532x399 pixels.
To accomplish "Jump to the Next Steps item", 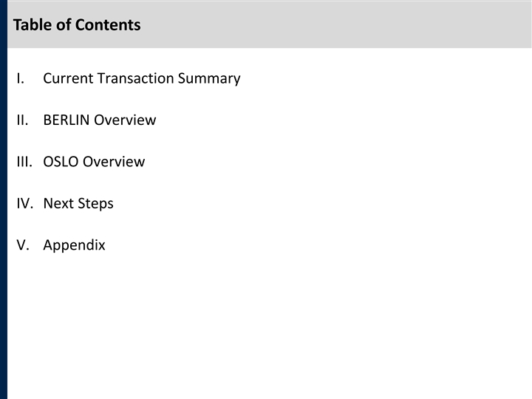I will coord(78,203).
